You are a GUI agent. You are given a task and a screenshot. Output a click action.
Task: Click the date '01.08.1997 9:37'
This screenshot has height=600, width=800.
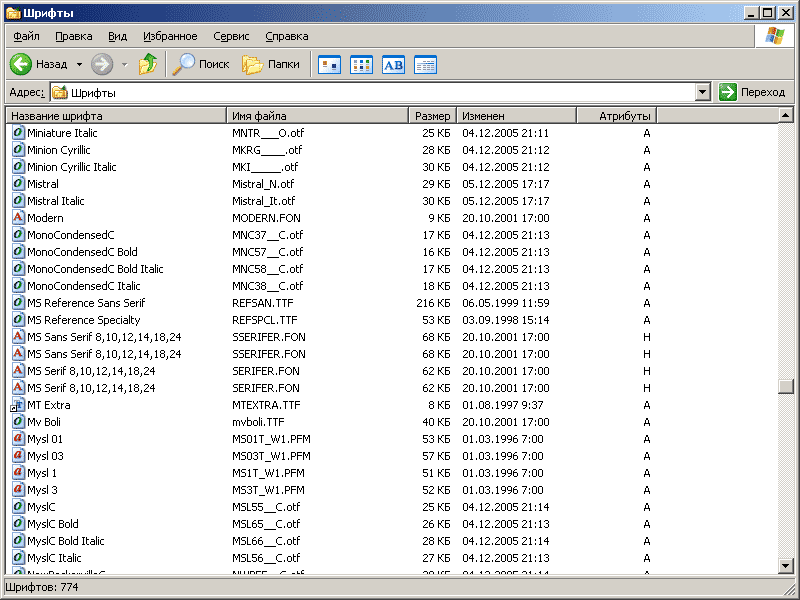point(503,405)
